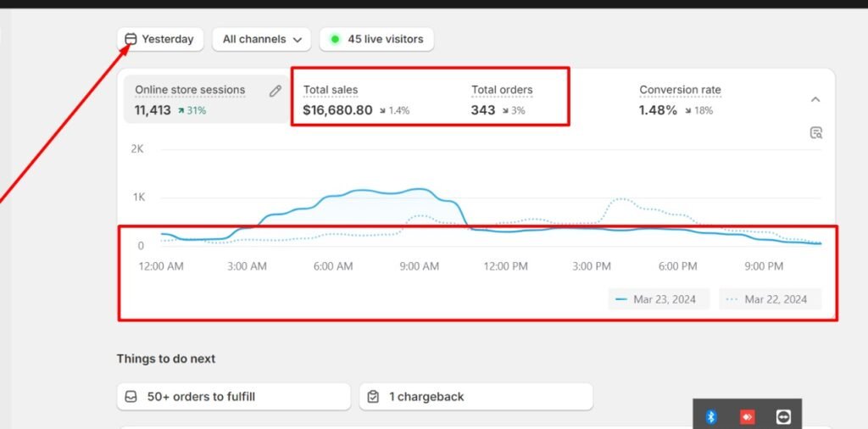The width and height of the screenshot is (868, 429).
Task: Click the 1.48% conversion rate value
Action: (658, 110)
